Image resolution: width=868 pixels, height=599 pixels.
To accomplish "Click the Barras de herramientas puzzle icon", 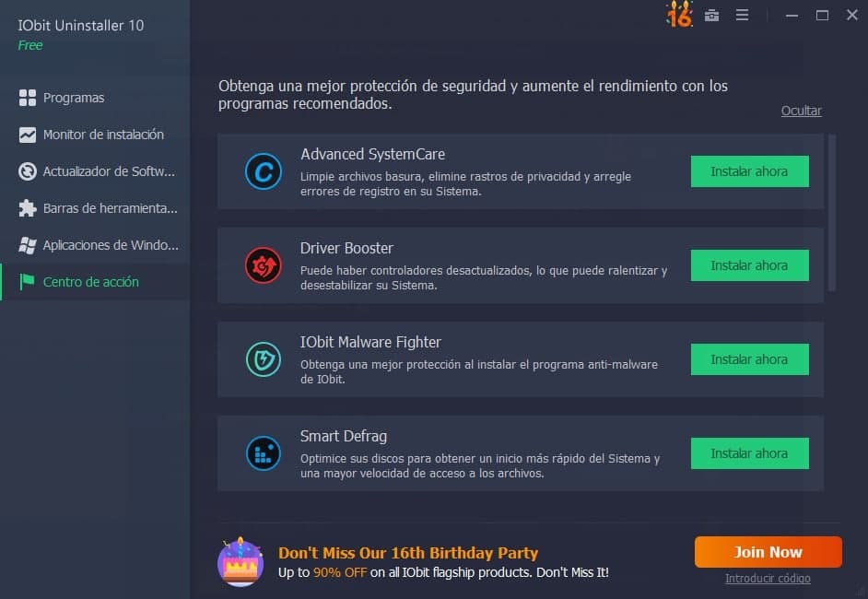I will point(27,208).
